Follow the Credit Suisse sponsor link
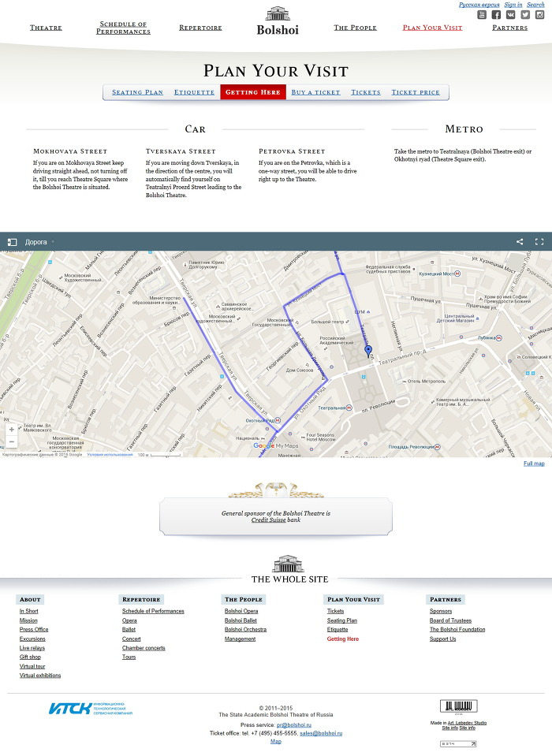Viewport: 552px width, 756px height. click(x=269, y=520)
